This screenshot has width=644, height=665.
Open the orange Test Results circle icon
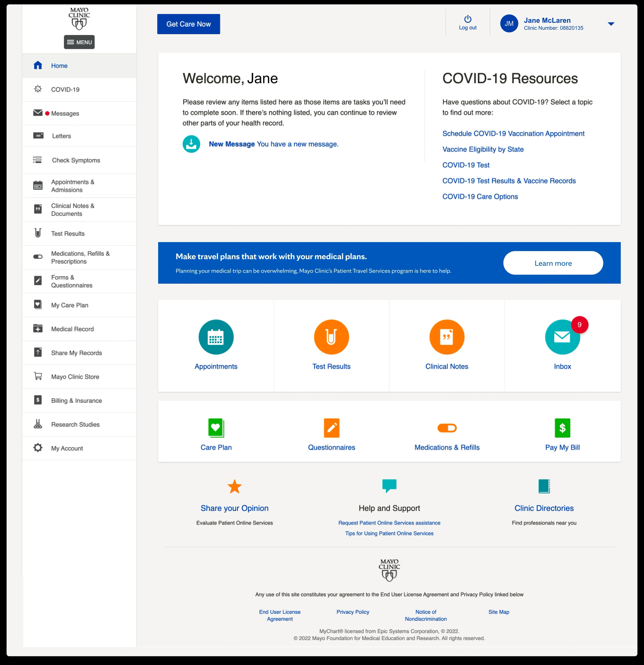point(331,337)
